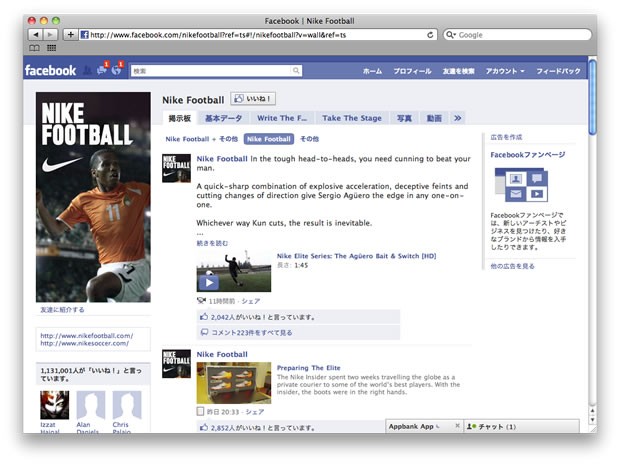Image resolution: width=620 pixels, height=465 pixels.
Task: Click Nike Football avatar on second post
Action: click(x=176, y=364)
